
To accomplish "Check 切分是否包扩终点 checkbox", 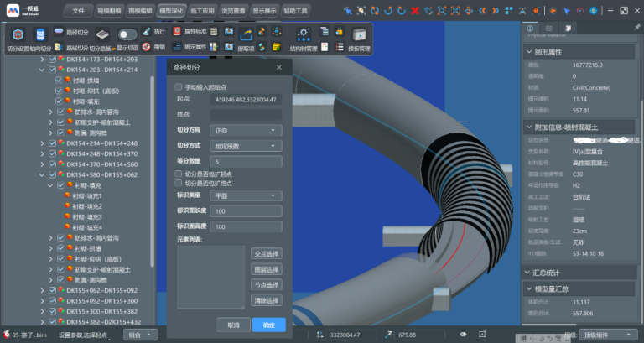I will [x=179, y=183].
